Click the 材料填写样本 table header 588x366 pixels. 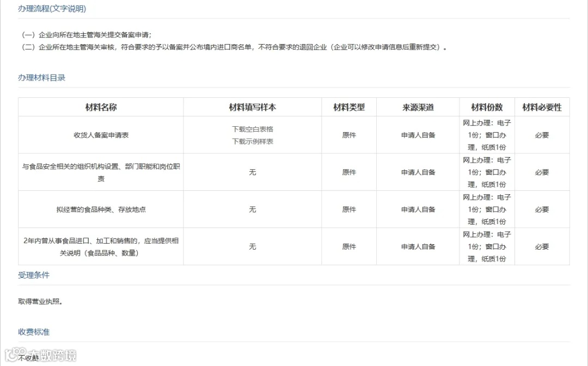[x=252, y=107]
